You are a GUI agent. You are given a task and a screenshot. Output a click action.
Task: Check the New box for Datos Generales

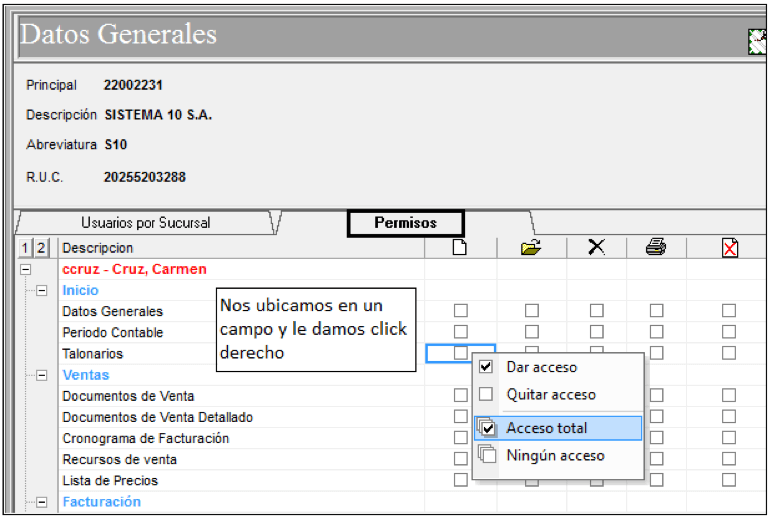(460, 311)
